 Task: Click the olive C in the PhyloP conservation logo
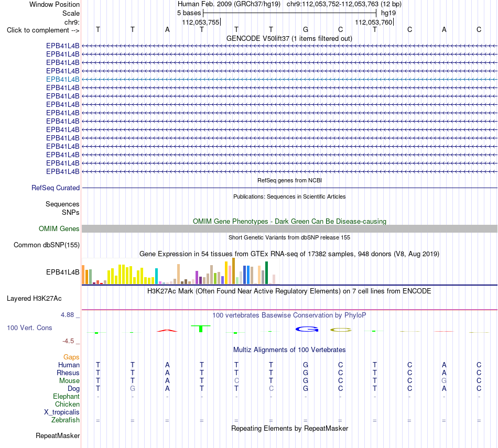coord(341,330)
